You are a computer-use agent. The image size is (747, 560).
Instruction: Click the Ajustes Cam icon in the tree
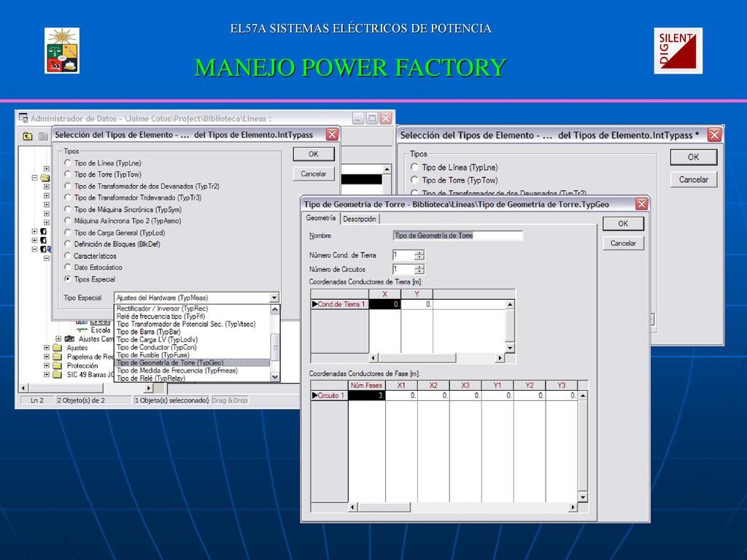coord(69,339)
